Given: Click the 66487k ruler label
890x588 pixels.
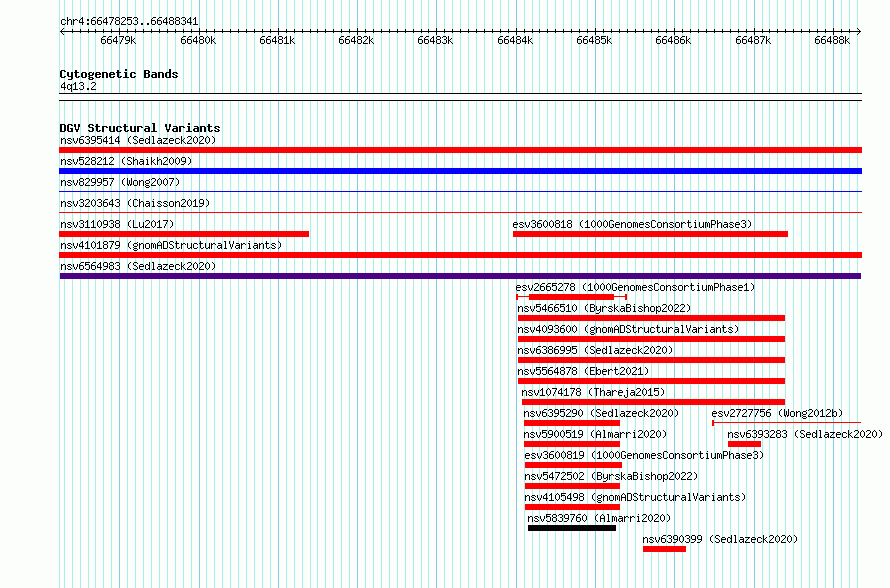Looking at the screenshot, I should click(753, 40).
